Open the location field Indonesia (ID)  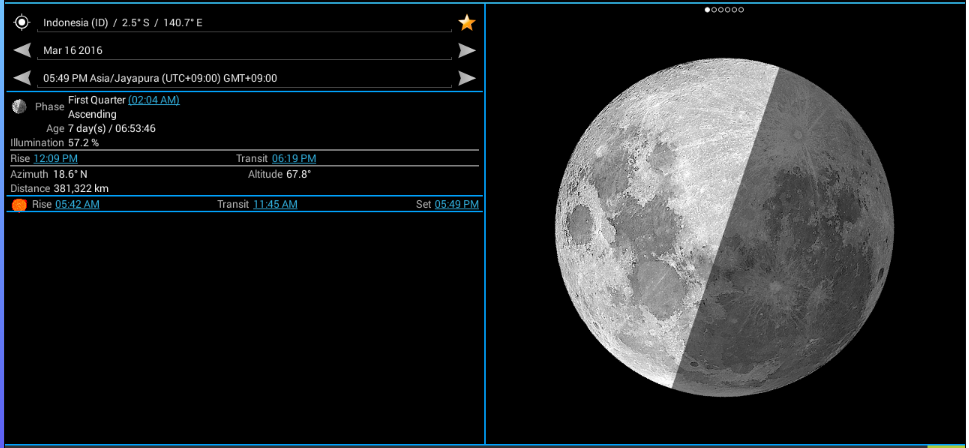click(244, 23)
